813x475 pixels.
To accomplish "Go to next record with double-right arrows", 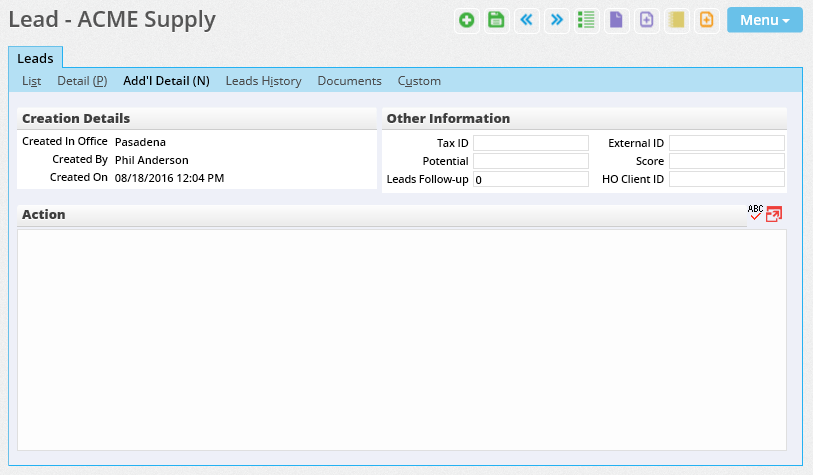I will coord(556,20).
